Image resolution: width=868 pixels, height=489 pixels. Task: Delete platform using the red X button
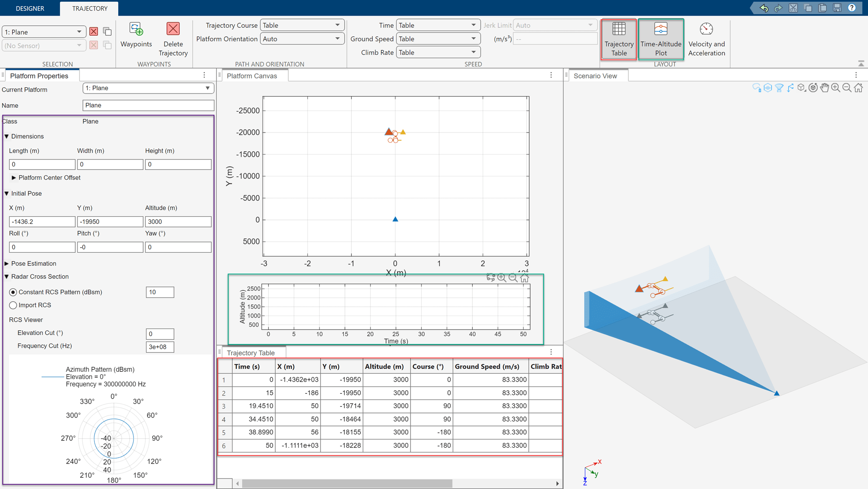(x=93, y=32)
